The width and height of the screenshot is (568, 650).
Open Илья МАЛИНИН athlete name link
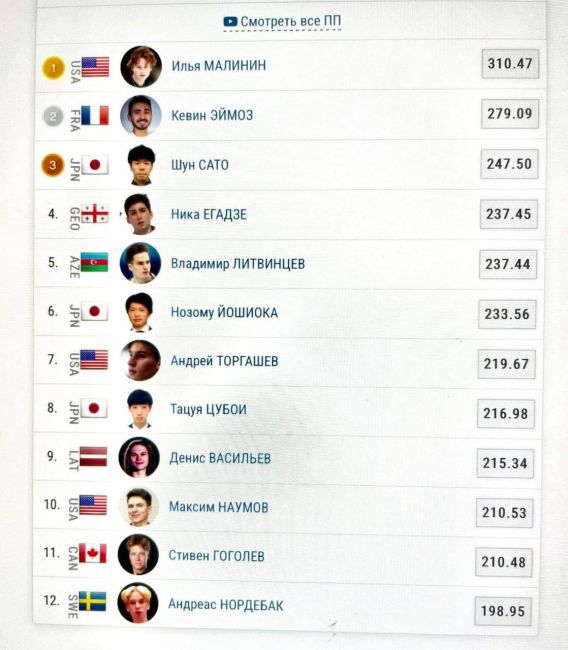point(219,66)
